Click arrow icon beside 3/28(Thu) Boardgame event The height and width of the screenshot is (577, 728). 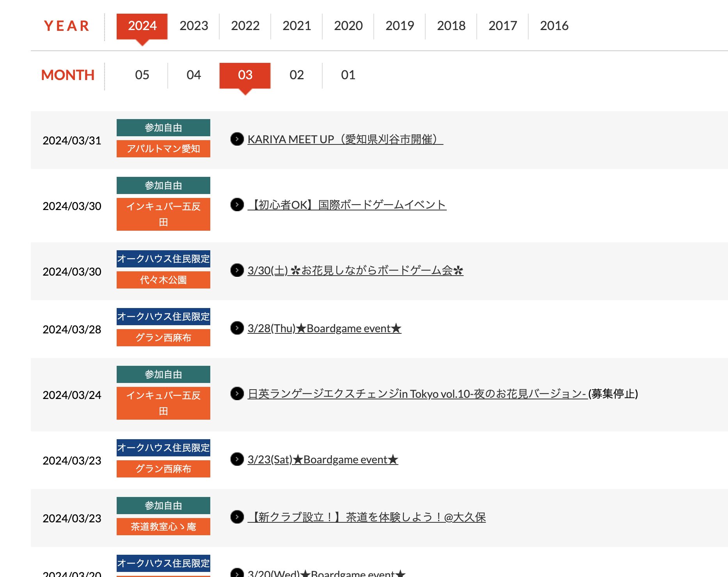(x=237, y=328)
